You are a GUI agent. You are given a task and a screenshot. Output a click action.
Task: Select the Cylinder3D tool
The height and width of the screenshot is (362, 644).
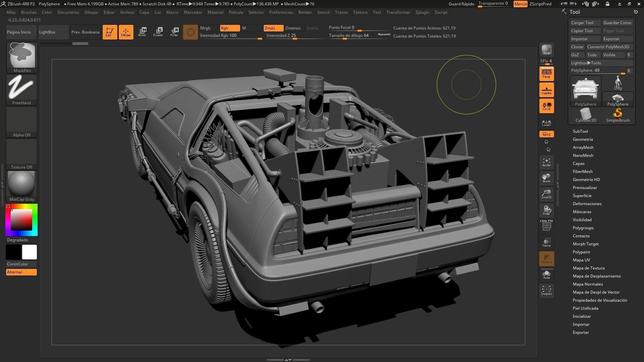point(586,116)
